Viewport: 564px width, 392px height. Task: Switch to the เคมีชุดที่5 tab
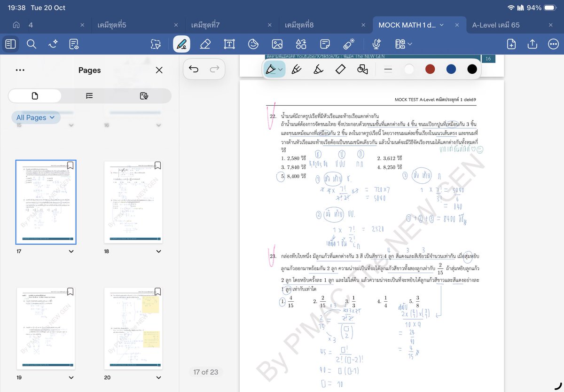click(x=112, y=25)
